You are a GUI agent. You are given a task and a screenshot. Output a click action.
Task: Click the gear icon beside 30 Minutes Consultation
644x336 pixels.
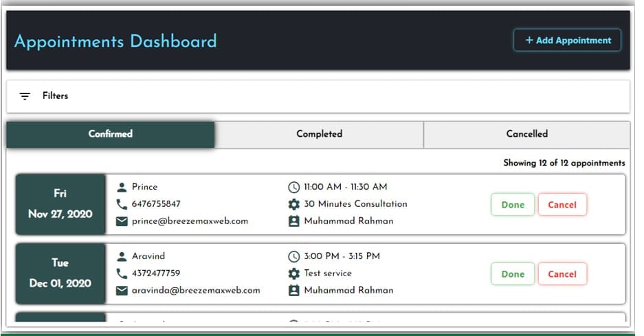click(x=293, y=204)
